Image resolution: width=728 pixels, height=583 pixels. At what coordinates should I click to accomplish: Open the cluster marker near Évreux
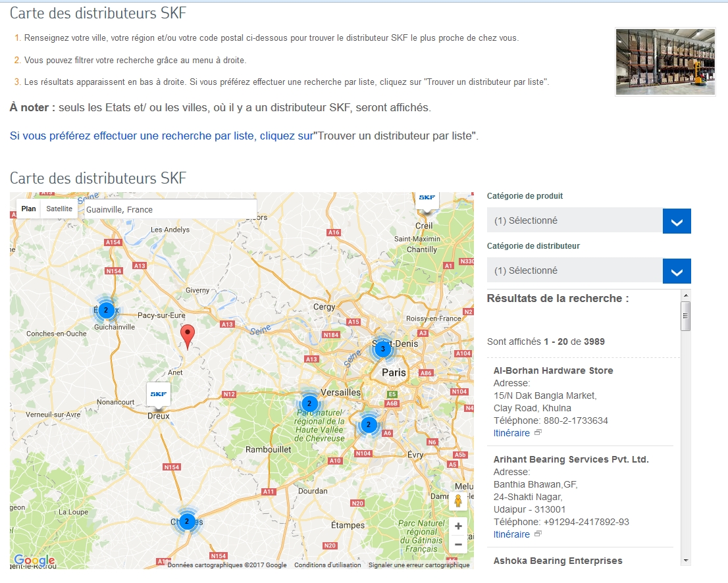click(x=105, y=310)
